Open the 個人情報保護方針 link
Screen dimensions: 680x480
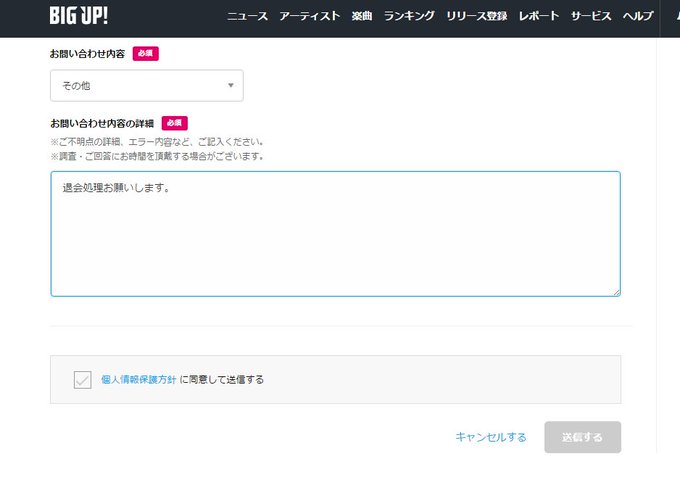click(x=138, y=380)
